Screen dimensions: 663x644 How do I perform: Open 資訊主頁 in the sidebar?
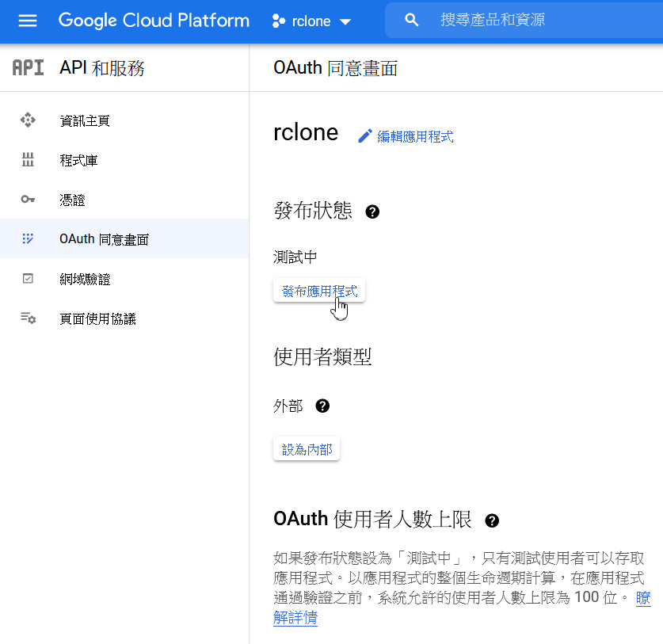click(x=124, y=120)
